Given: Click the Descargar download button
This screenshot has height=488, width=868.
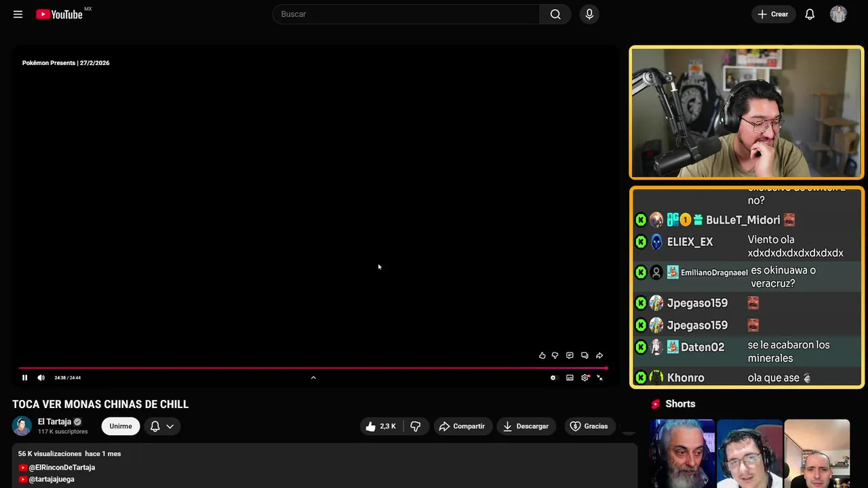Looking at the screenshot, I should click(x=526, y=426).
